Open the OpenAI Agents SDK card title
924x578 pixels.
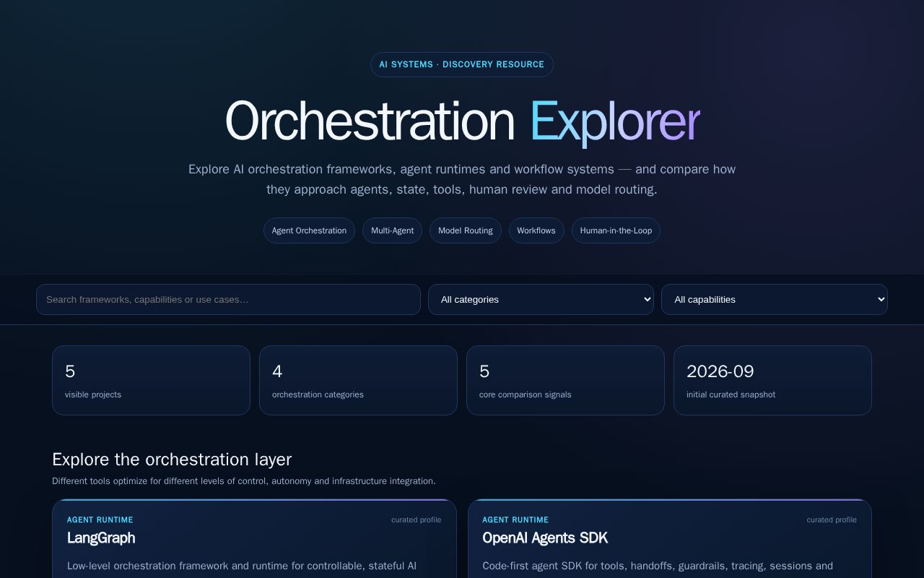point(545,538)
